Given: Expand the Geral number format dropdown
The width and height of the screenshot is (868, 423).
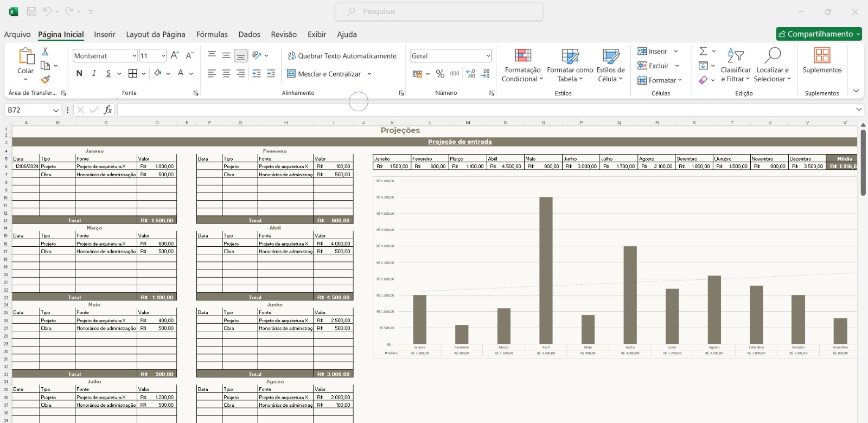Looking at the screenshot, I should point(488,56).
